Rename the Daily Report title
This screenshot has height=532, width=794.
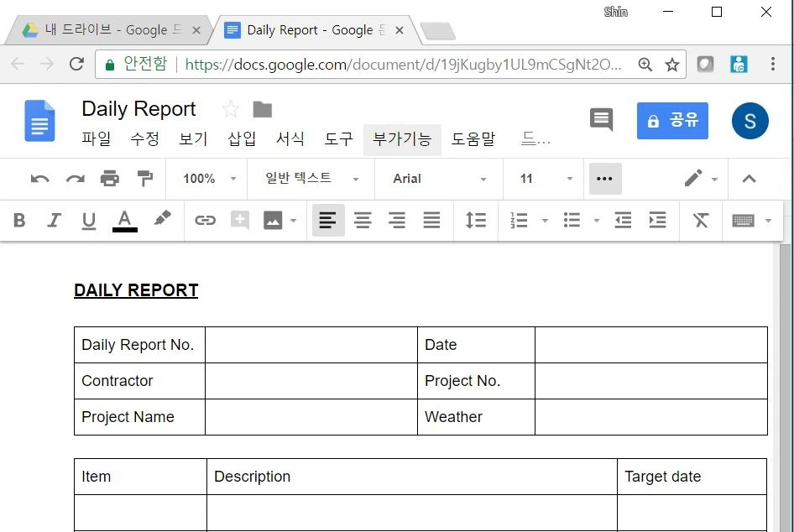[138, 109]
